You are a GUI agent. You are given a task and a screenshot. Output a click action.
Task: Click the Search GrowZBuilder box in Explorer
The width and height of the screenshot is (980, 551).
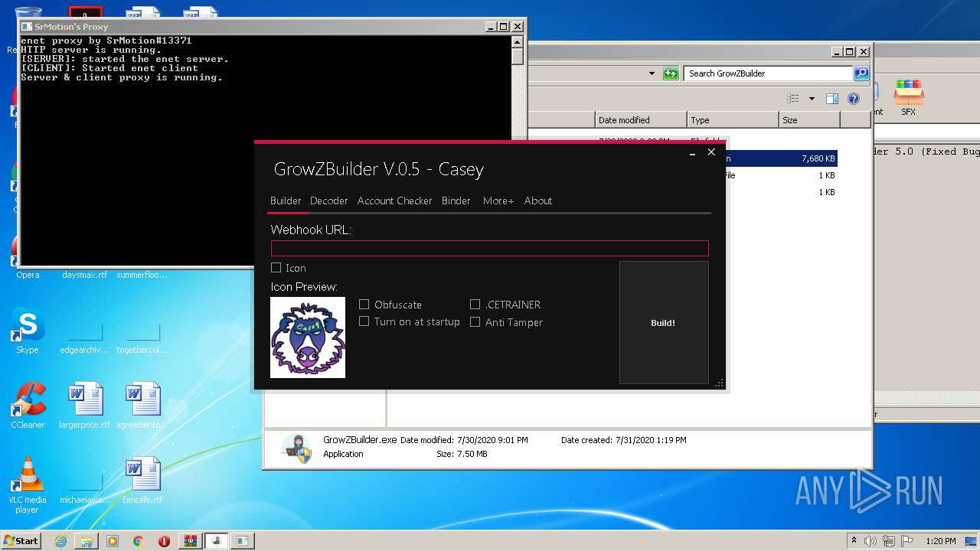click(x=768, y=73)
